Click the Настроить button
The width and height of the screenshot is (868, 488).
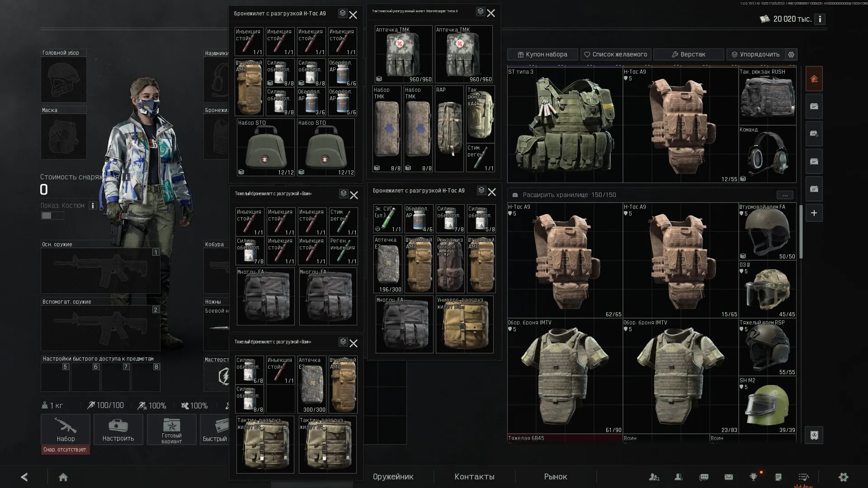coord(118,429)
